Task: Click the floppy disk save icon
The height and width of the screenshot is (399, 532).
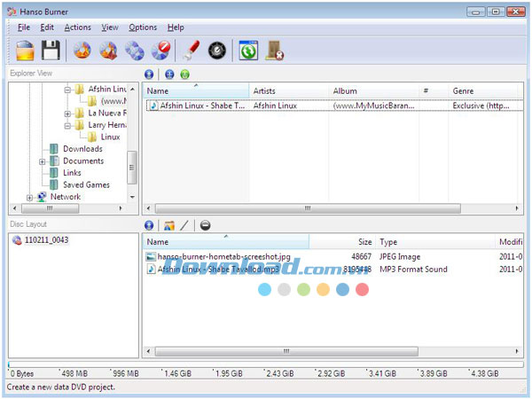Action: [x=51, y=51]
